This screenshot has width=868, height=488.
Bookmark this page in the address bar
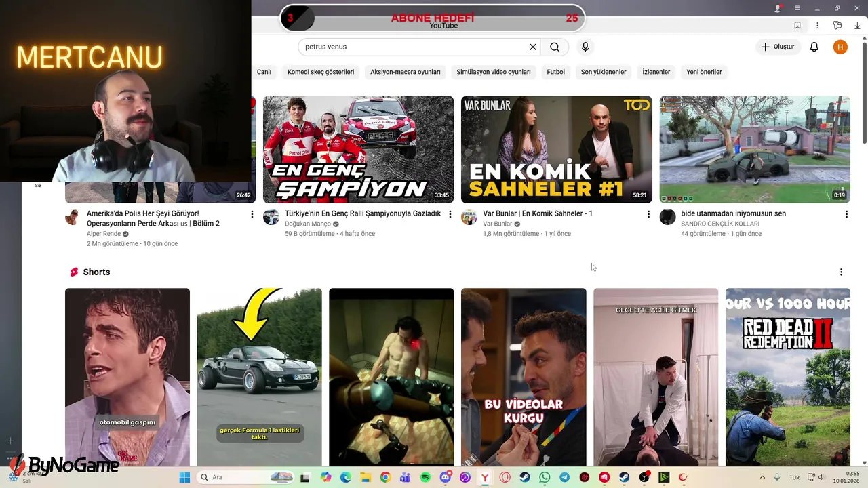coord(797,25)
